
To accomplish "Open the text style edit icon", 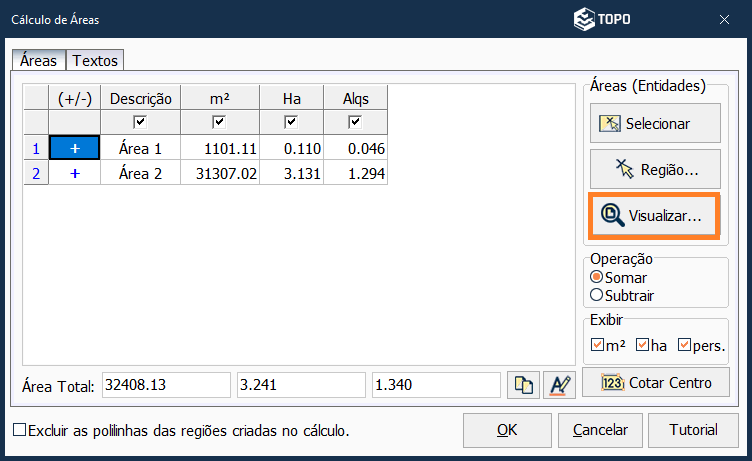I will [x=558, y=386].
